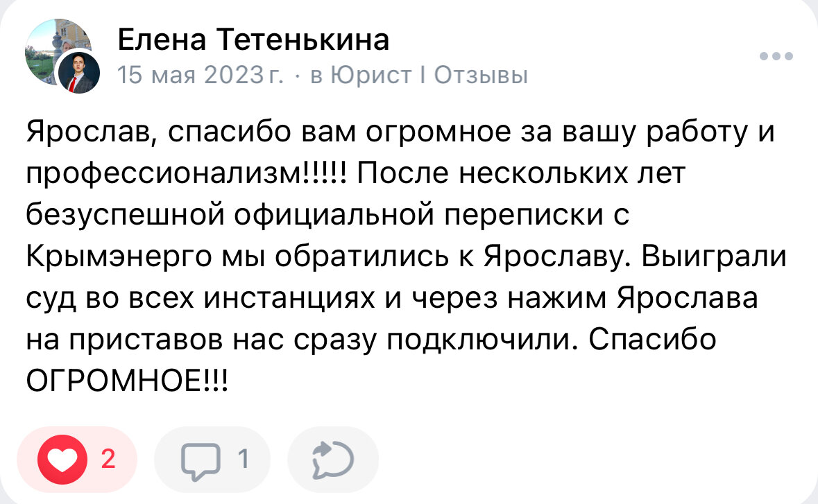Image resolution: width=818 pixels, height=504 pixels.
Task: Open Елена Тетенькина's profile name link
Action: coord(253,40)
